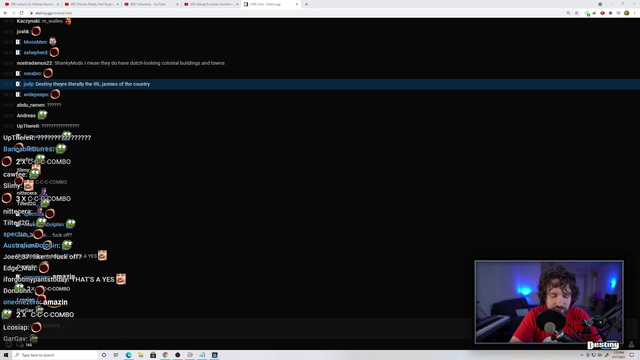640x360 pixels.
Task: Click the chat message input field
Action: (237, 326)
